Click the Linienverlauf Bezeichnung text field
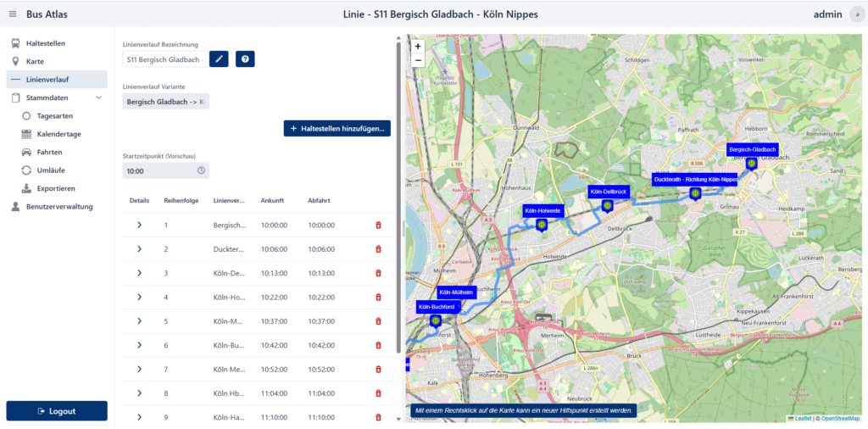The width and height of the screenshot is (868, 429). 163,59
